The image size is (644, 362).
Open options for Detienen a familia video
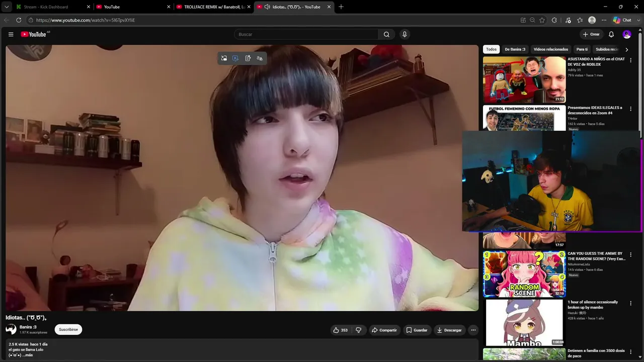point(631,352)
